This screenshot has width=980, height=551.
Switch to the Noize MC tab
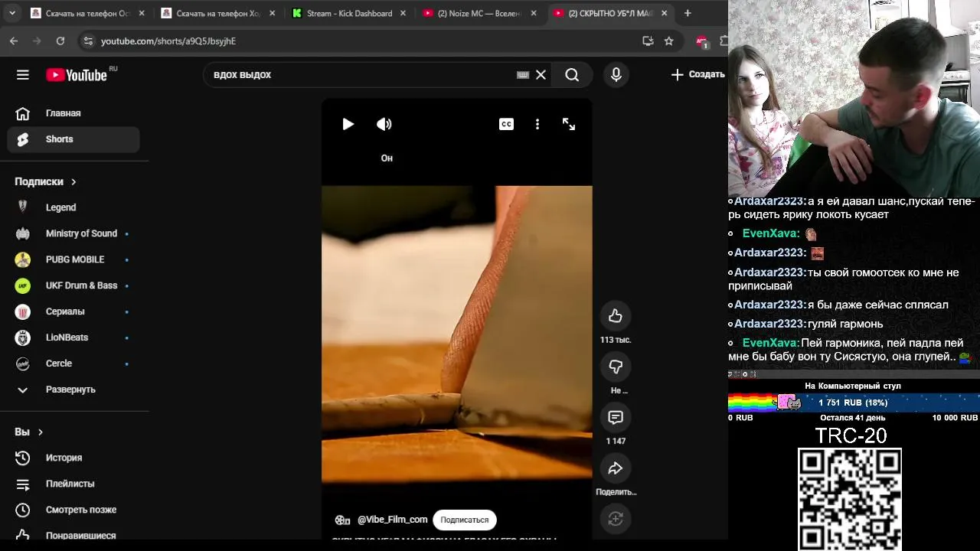[479, 13]
